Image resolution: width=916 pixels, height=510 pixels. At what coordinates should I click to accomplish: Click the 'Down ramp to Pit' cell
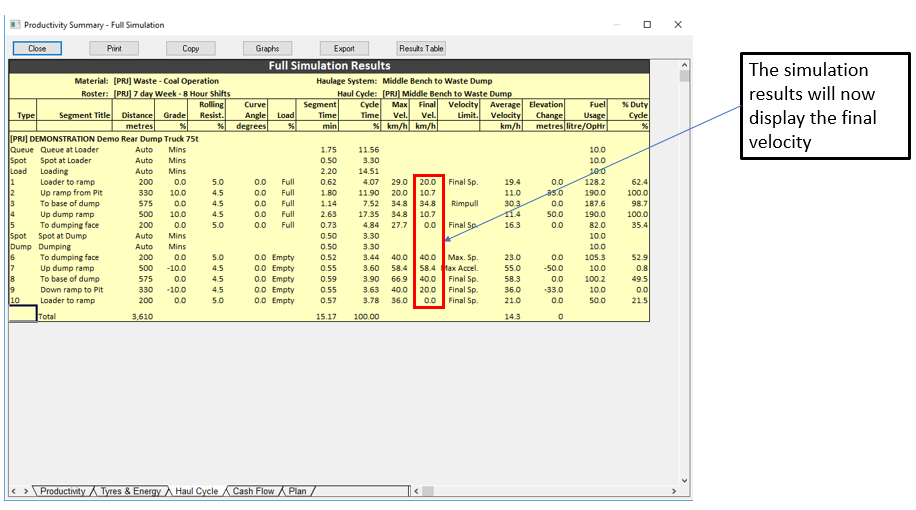tap(71, 290)
